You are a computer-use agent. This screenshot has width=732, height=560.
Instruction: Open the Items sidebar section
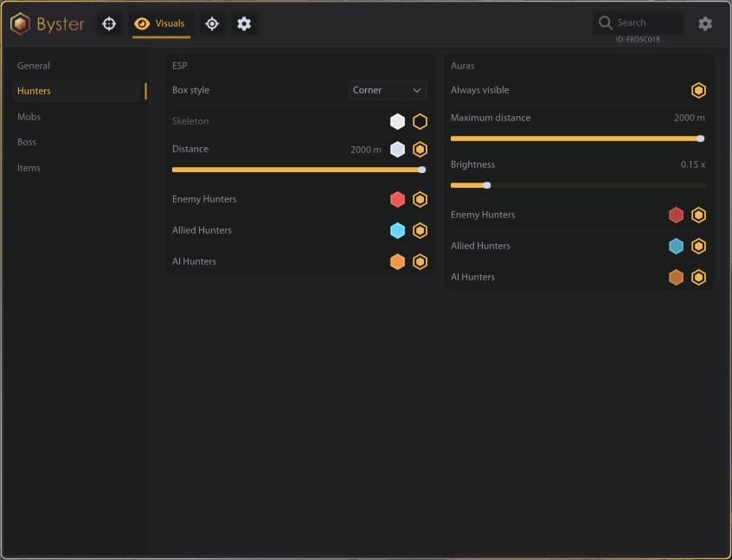[x=29, y=168]
